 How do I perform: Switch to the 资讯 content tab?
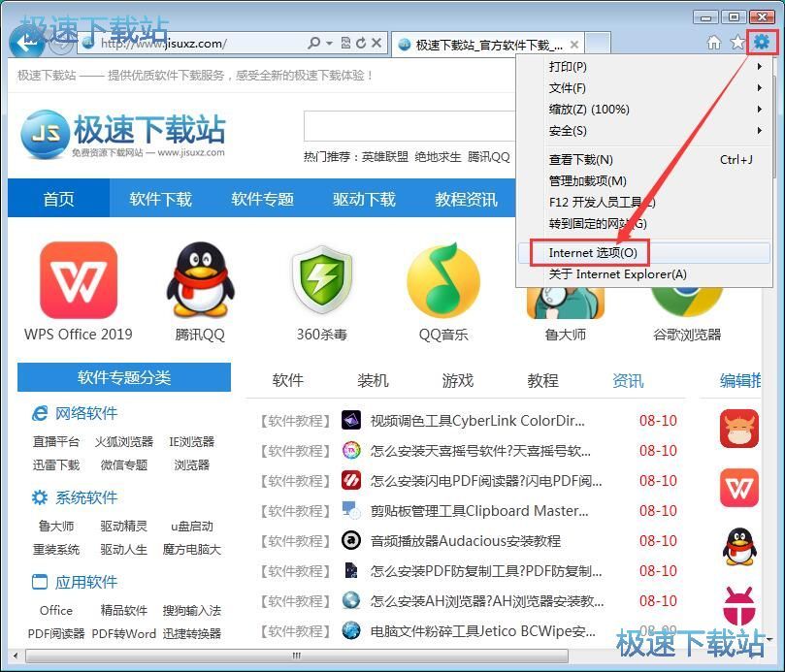628,380
